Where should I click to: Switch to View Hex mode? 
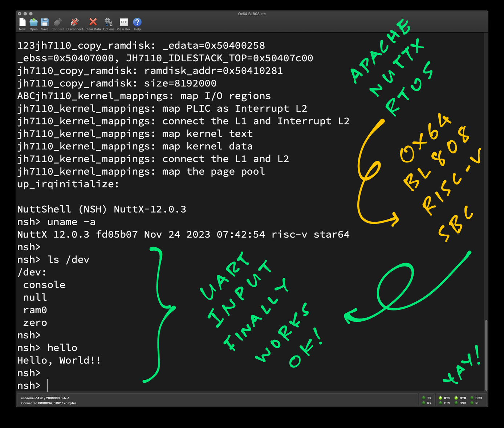(x=123, y=22)
